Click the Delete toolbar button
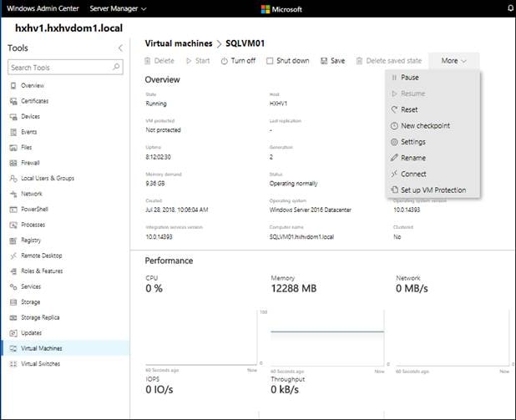 159,61
